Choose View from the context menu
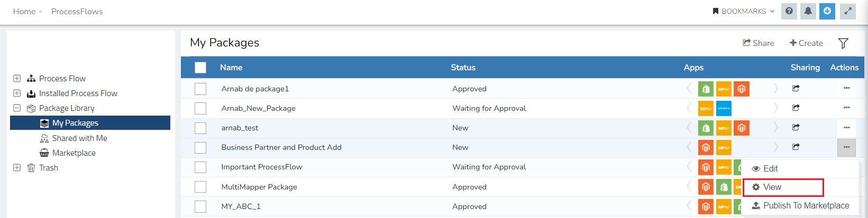 [772, 187]
